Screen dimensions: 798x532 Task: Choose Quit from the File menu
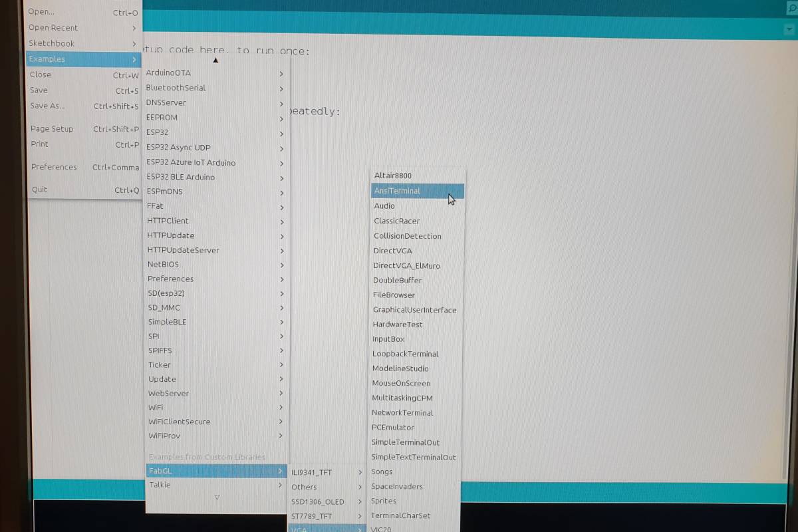point(84,190)
